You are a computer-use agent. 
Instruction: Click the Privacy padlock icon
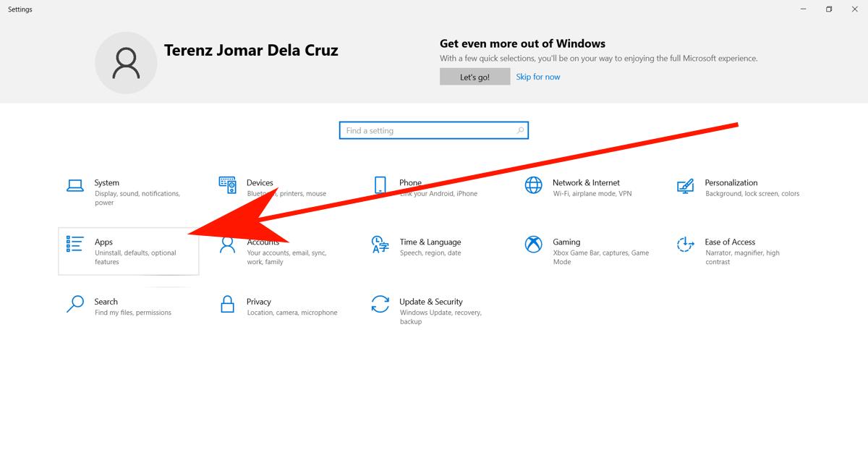click(228, 305)
